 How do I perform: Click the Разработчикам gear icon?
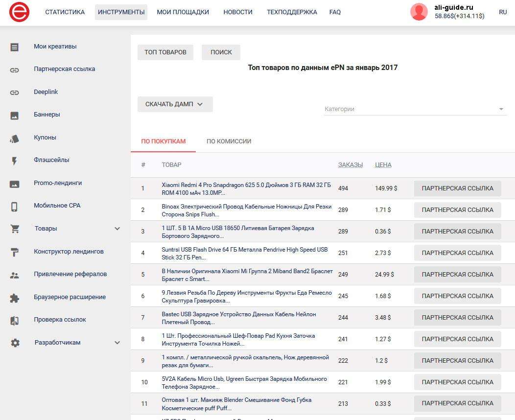coord(15,343)
